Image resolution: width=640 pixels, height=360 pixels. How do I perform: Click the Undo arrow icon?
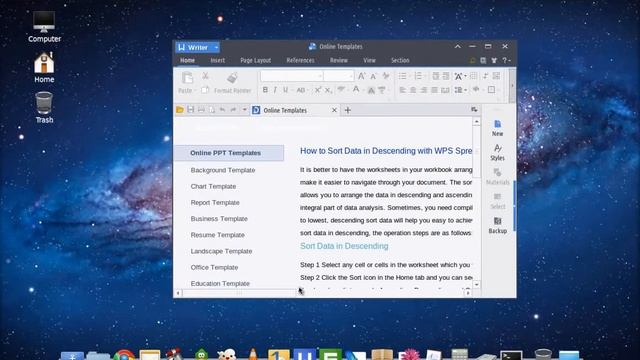click(222, 110)
